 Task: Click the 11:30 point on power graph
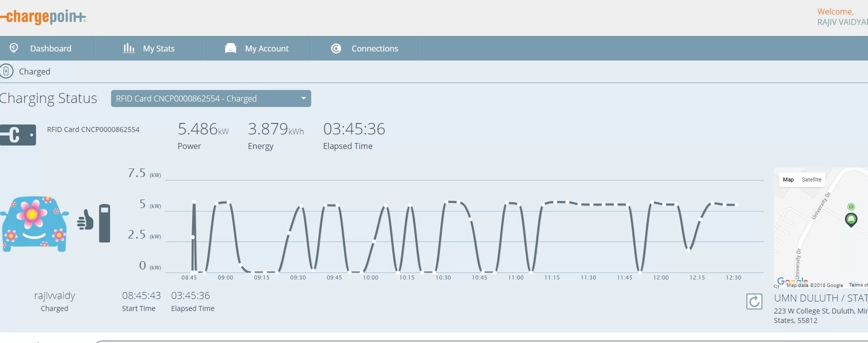(588, 204)
